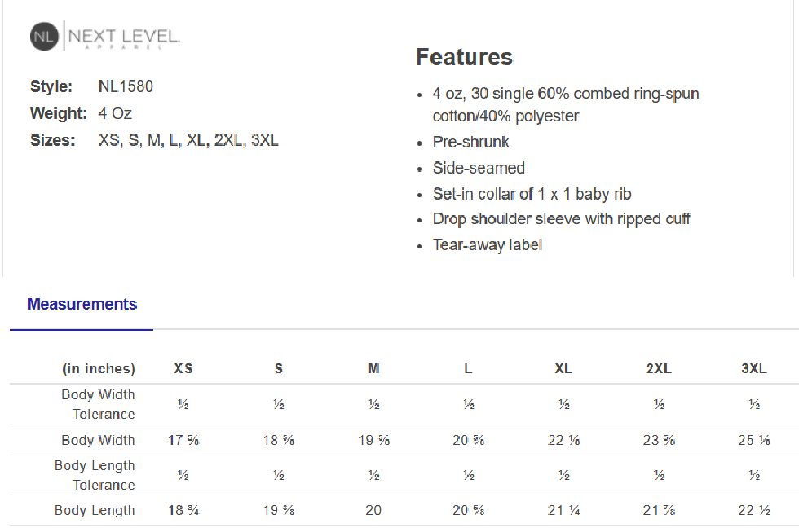Click the M column header
Screen dimensions: 799x532
[373, 368]
